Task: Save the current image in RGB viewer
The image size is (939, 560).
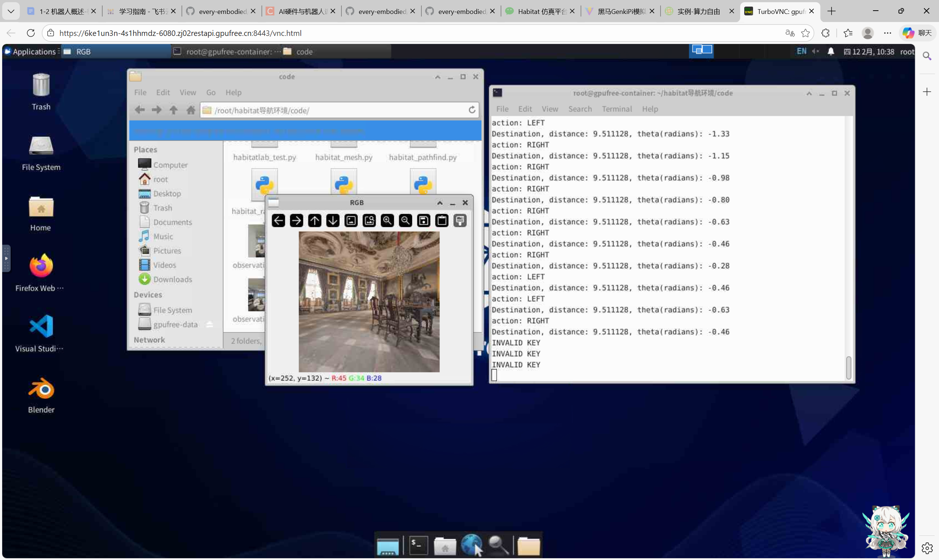Action: pyautogui.click(x=423, y=221)
